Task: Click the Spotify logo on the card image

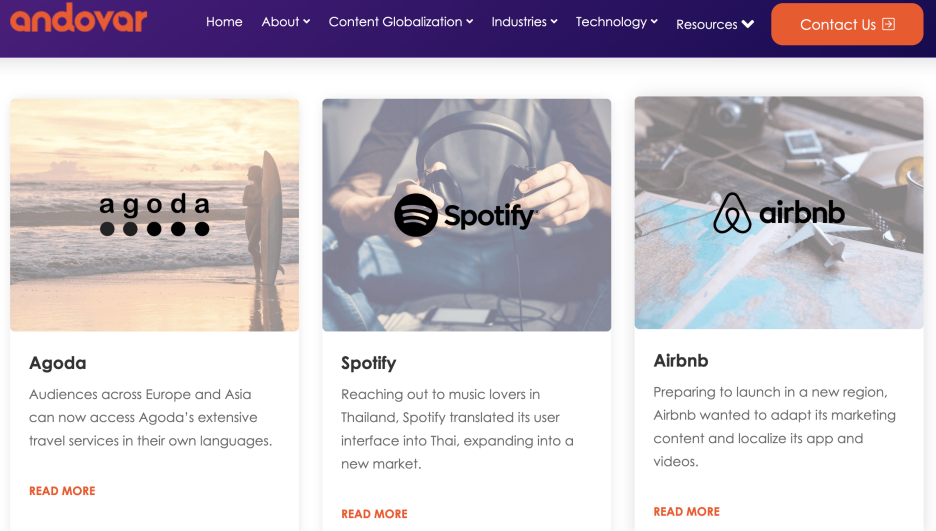Action: click(466, 215)
